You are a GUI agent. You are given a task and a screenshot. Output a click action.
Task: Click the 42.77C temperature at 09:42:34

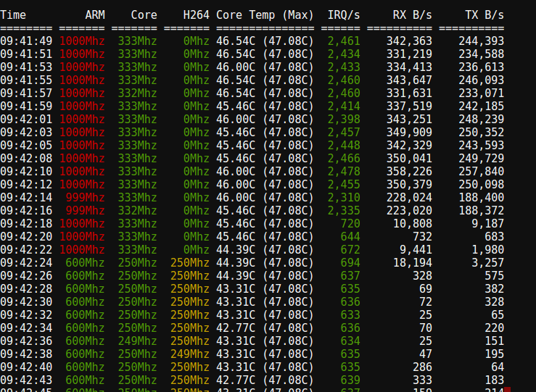pos(236,328)
